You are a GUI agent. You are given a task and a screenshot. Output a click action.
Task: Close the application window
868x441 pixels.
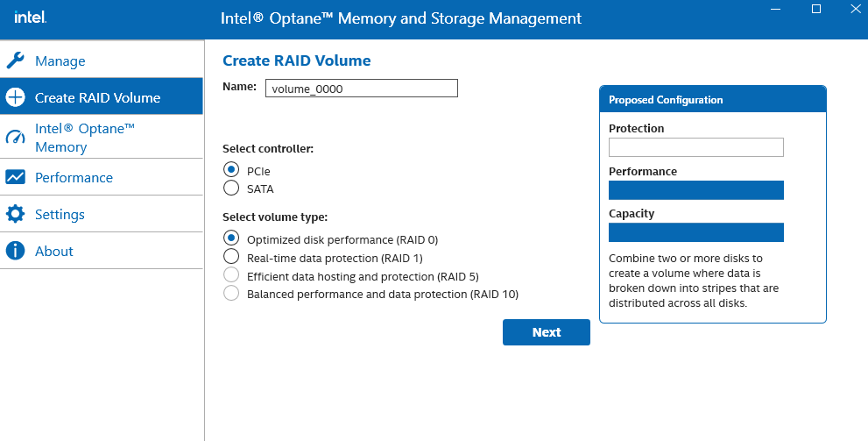tap(855, 8)
